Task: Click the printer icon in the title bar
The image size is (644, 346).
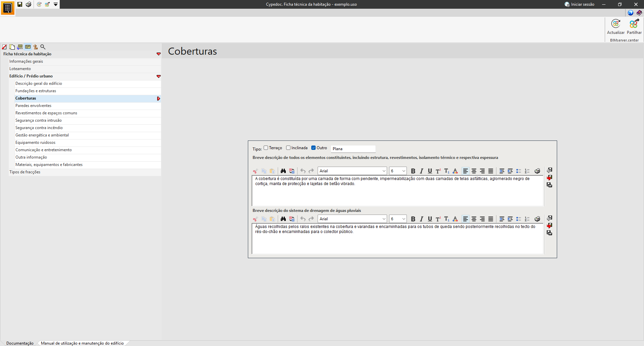Action: (x=29, y=4)
